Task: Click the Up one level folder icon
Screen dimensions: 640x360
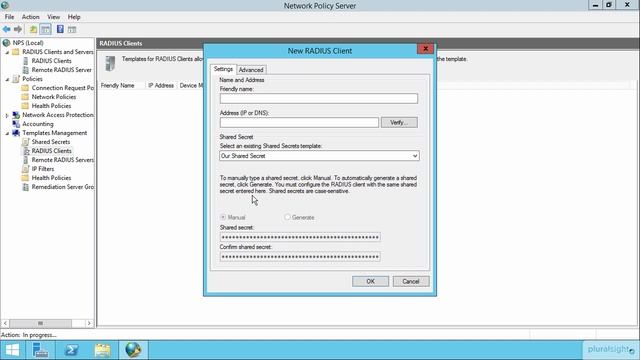Action: tap(33, 29)
